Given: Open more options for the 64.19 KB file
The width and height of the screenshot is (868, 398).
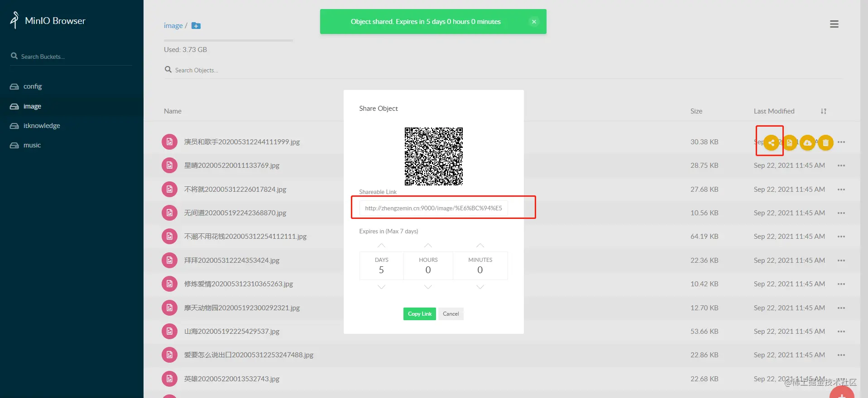Looking at the screenshot, I should (841, 236).
